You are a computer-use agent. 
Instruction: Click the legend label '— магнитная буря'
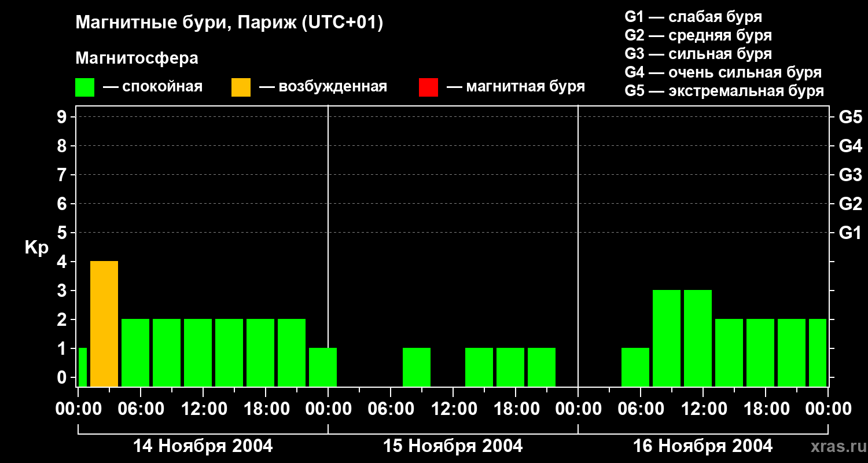point(516,87)
